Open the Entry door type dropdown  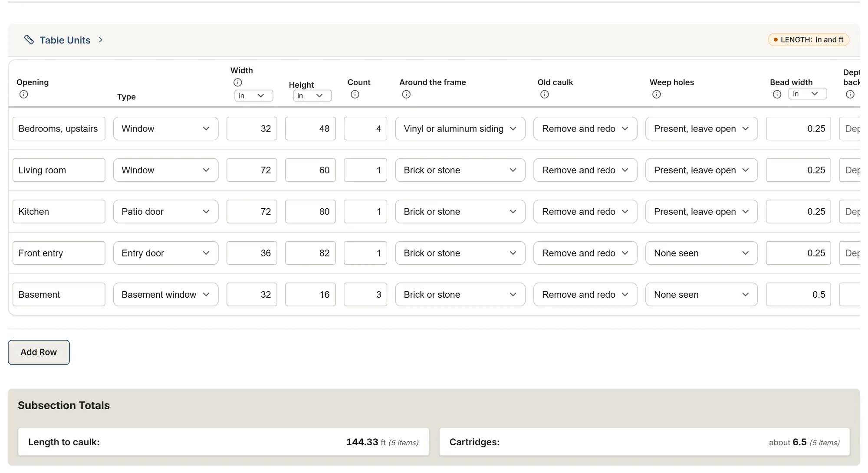(x=166, y=253)
